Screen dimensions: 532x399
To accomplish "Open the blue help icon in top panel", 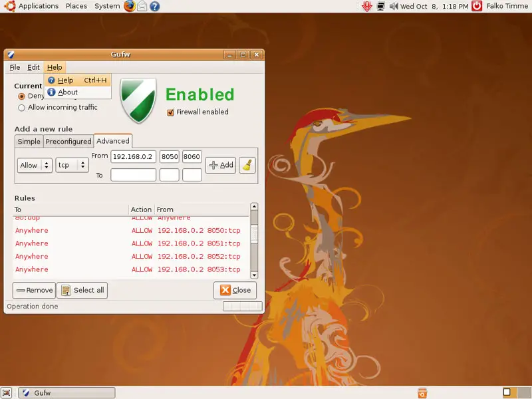I will [155, 6].
